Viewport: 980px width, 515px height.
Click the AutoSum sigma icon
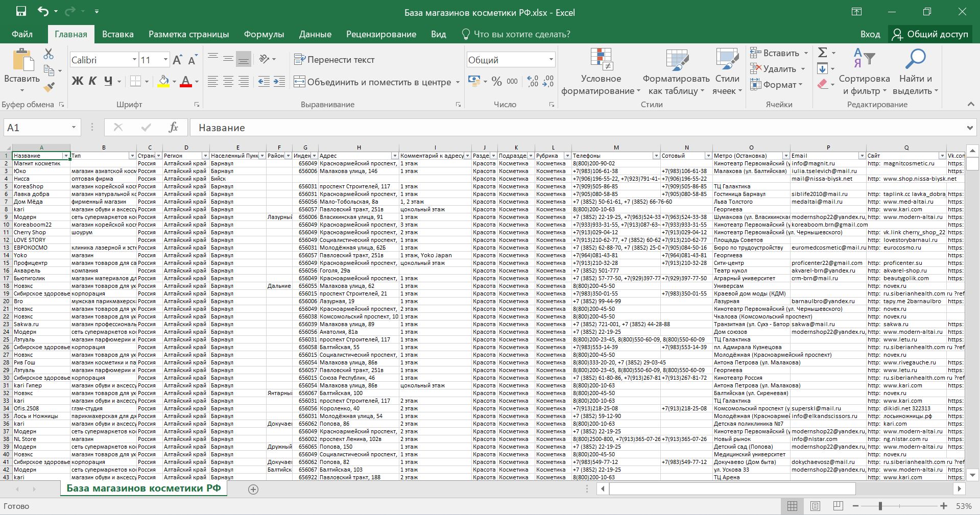pyautogui.click(x=822, y=53)
